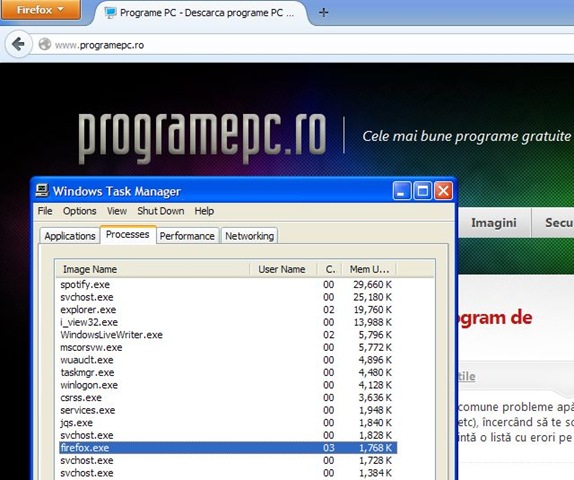Screen dimensions: 574x480
Task: Click the site identity globe icon
Action: point(45,45)
